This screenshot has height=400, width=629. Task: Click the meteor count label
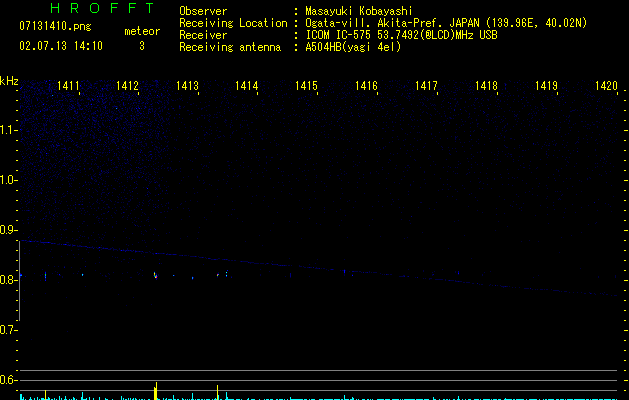click(142, 31)
